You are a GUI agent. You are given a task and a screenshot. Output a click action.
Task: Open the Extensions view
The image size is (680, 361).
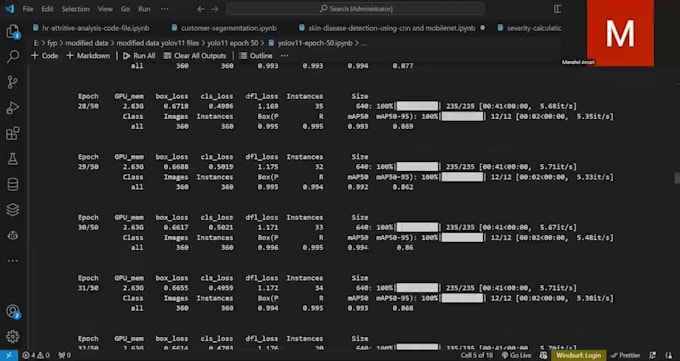click(13, 133)
